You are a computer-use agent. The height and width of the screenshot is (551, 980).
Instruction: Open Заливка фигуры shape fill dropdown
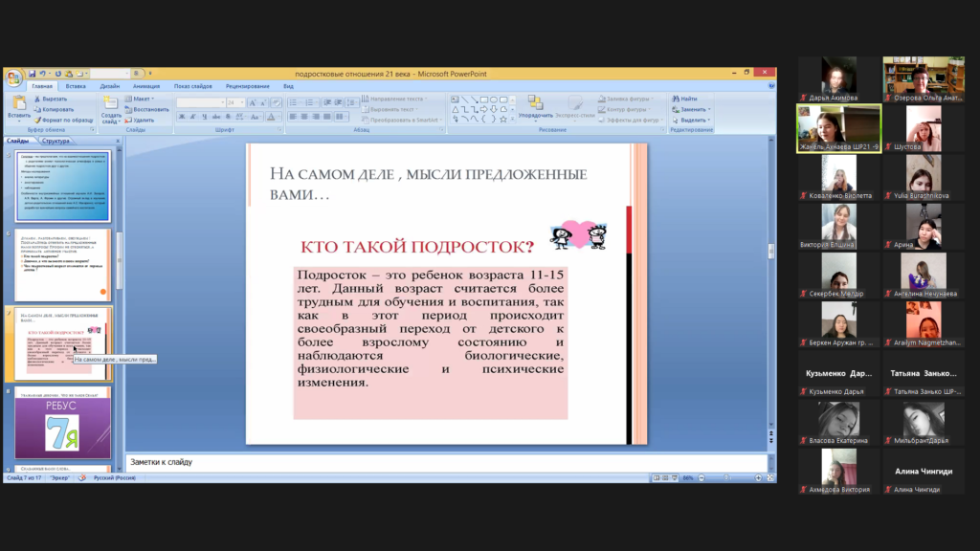(x=626, y=99)
